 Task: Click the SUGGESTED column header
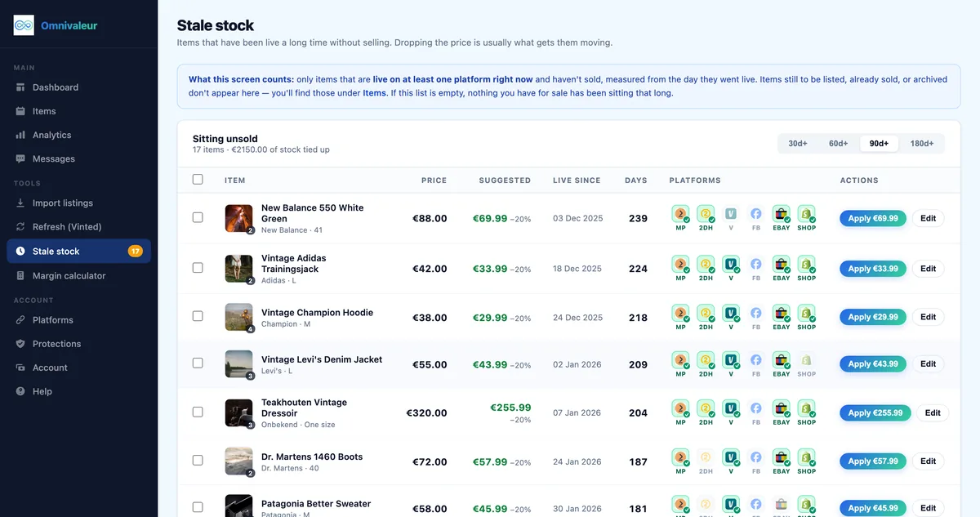point(505,181)
